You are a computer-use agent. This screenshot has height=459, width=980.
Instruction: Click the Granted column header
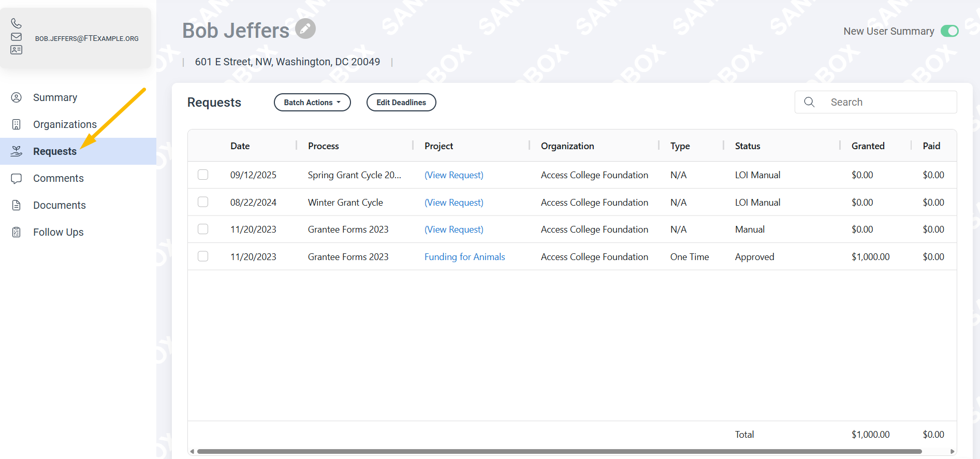pos(868,146)
